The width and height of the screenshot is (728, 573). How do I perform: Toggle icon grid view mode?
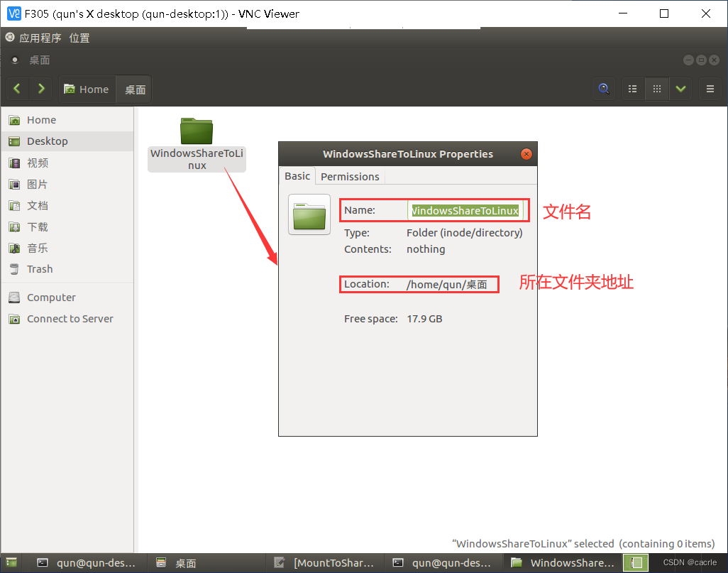click(x=656, y=88)
